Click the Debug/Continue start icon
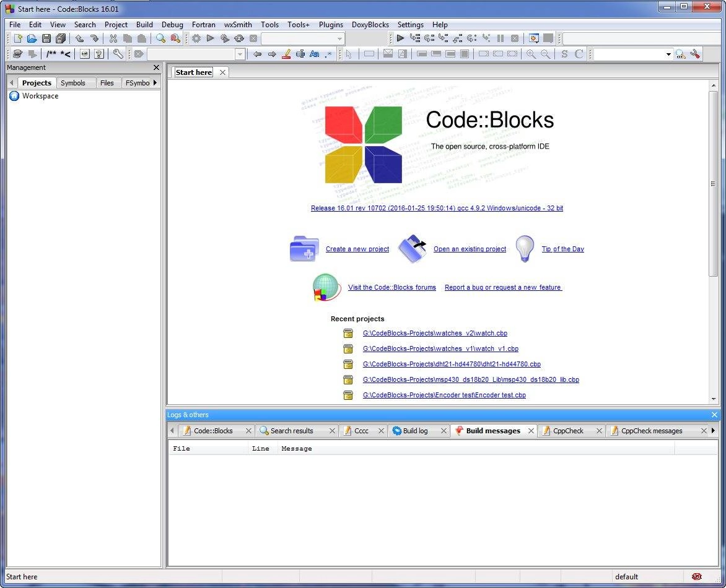 [x=401, y=38]
